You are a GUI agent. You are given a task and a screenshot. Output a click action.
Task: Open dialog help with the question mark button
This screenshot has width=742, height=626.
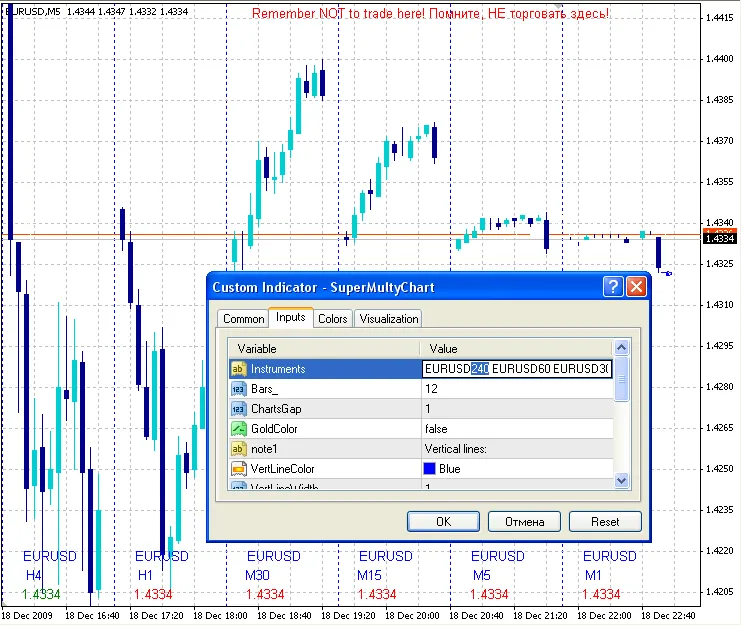[613, 287]
